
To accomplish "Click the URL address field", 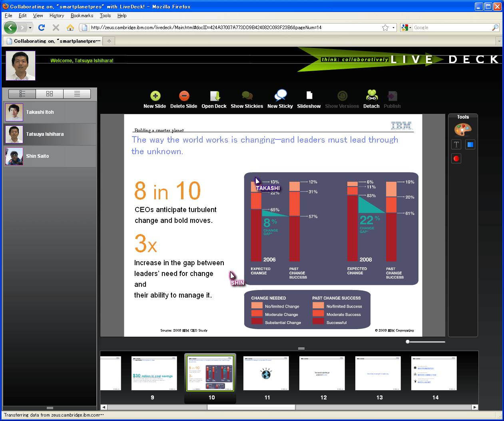I will 236,28.
